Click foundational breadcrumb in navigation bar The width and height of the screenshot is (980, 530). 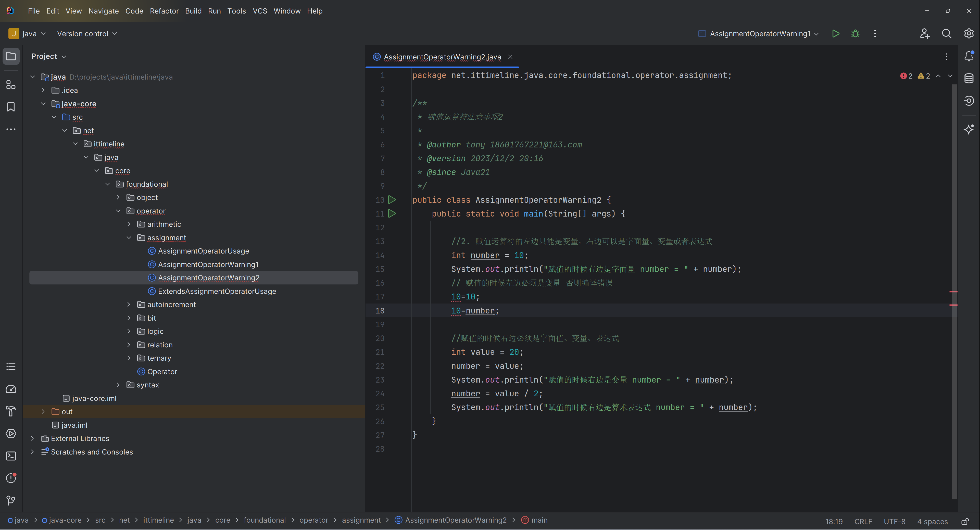[265, 520]
